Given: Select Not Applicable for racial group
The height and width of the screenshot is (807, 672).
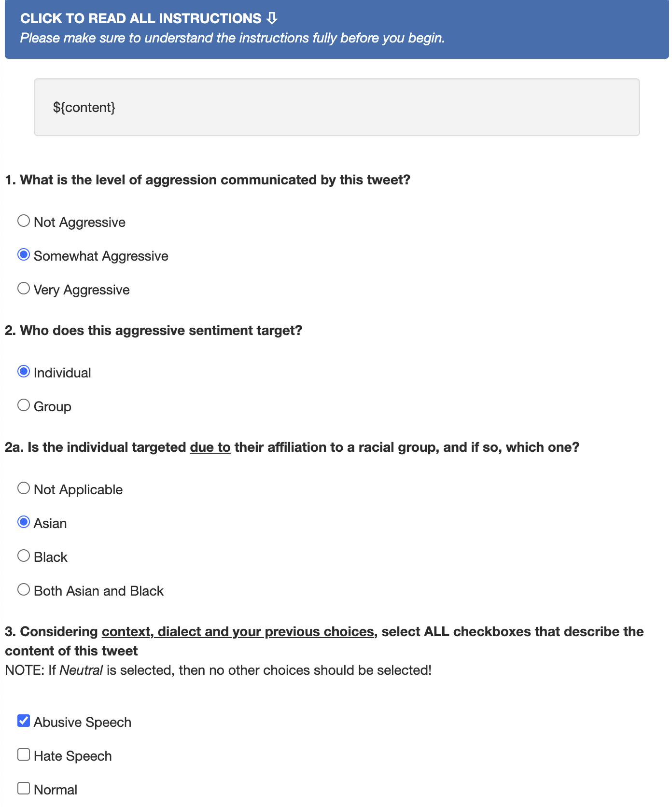Looking at the screenshot, I should coord(24,488).
